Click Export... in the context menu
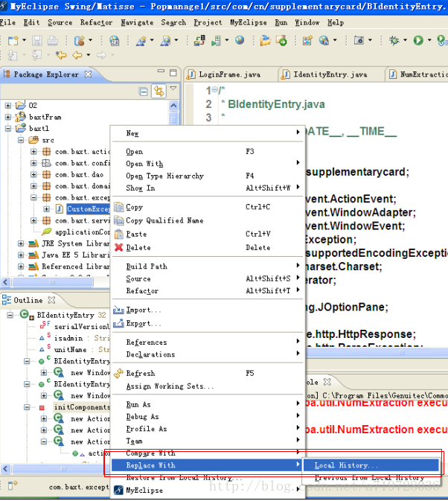Image resolution: width=448 pixels, height=501 pixels. pos(208,323)
